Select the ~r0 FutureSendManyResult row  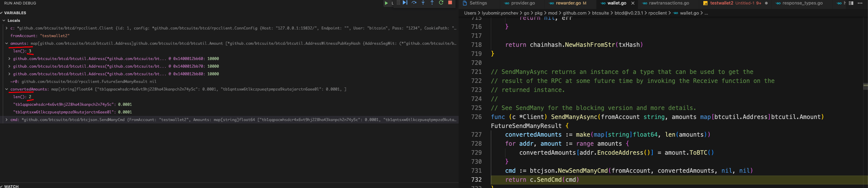tap(229, 82)
